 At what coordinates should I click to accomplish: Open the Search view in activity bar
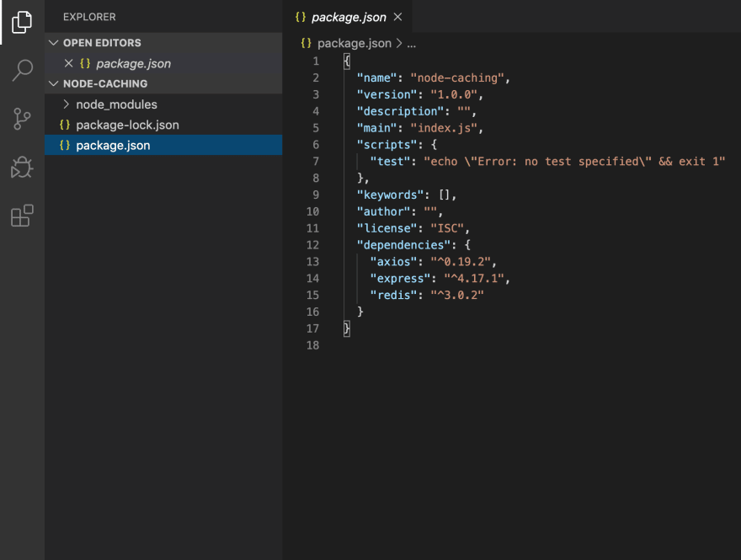click(x=22, y=71)
